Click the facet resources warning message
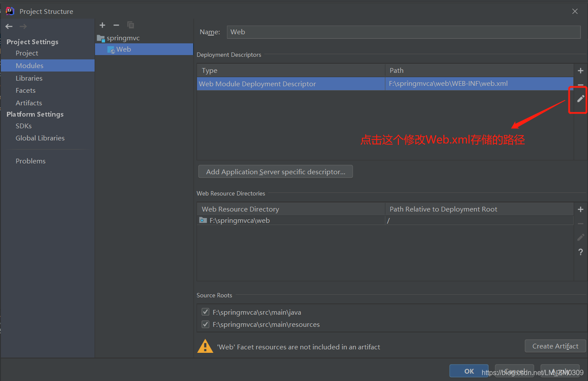Image resolution: width=588 pixels, height=381 pixels. click(x=299, y=347)
